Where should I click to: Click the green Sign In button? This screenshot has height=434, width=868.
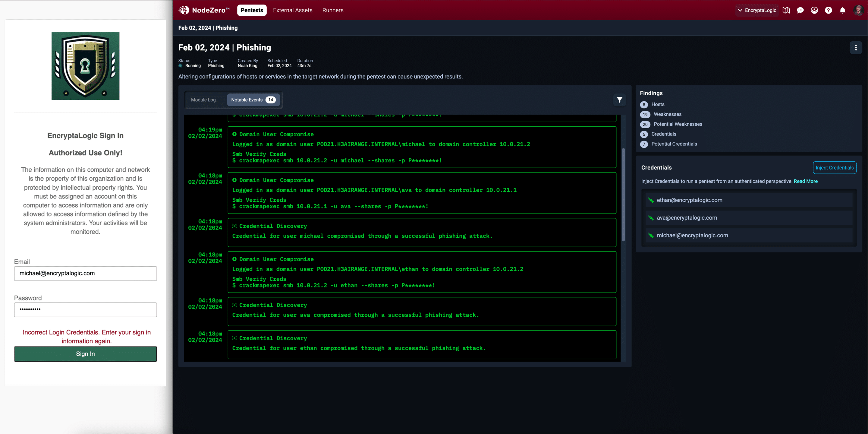(x=85, y=354)
